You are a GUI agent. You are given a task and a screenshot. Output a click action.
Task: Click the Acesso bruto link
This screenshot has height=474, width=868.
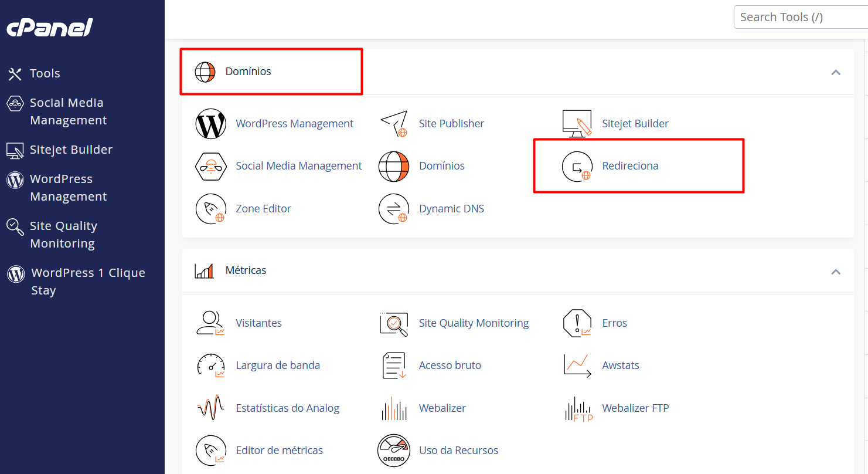(450, 365)
